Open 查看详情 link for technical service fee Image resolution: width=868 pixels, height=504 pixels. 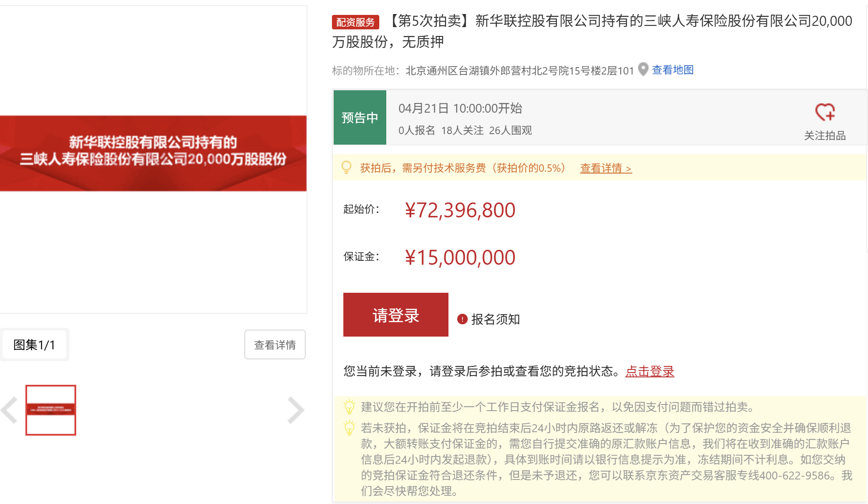click(606, 168)
